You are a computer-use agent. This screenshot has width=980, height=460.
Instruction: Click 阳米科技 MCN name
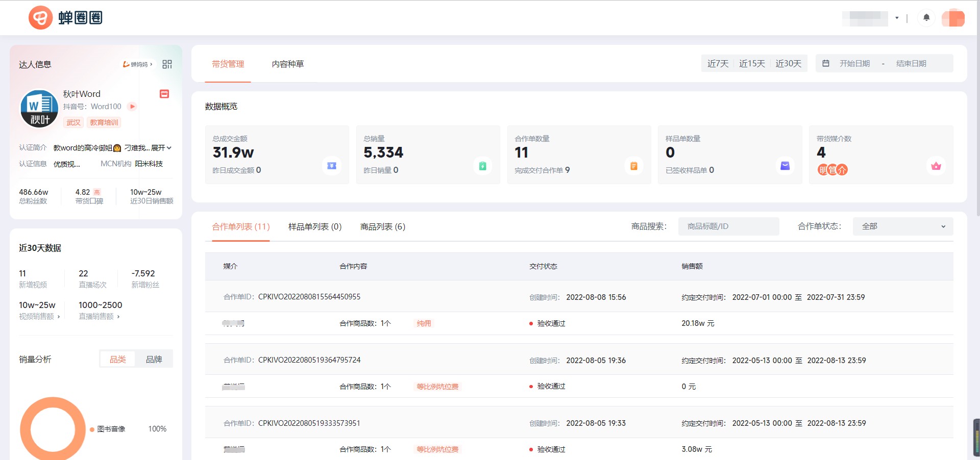click(x=149, y=164)
